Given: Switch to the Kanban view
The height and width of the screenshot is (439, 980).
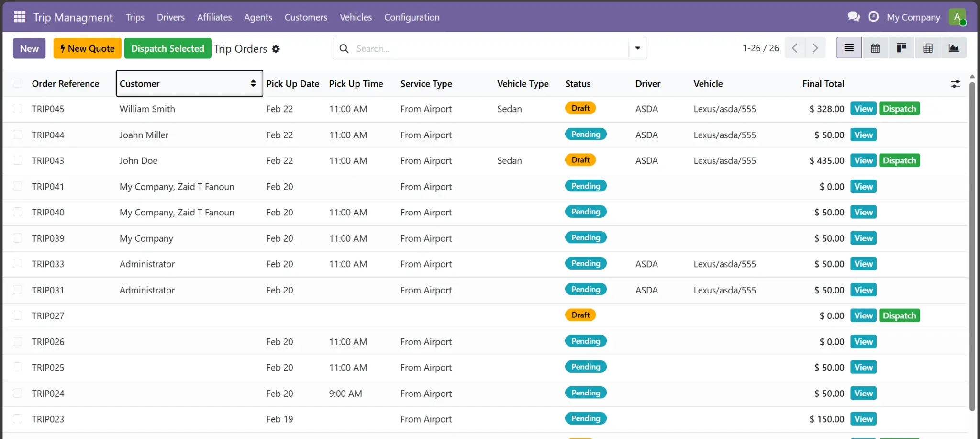Looking at the screenshot, I should pos(902,48).
